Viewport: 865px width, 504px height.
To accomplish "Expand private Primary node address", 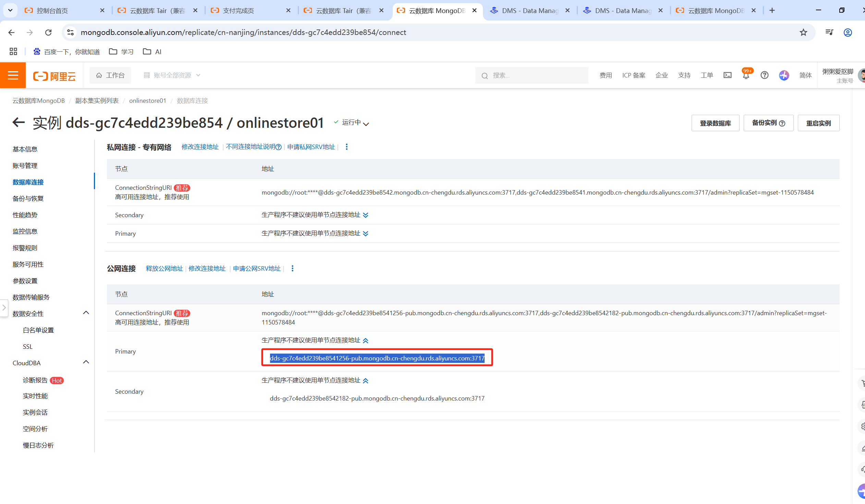I will pos(366,234).
